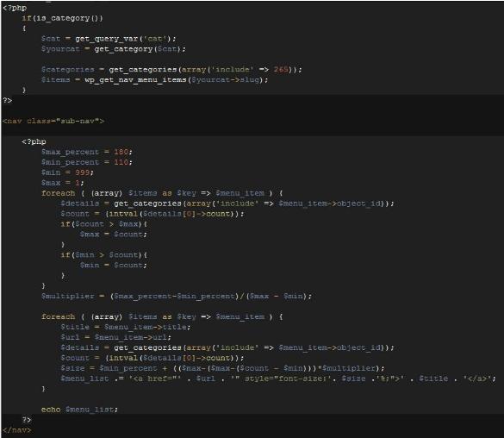Click the $multiplier assignment line
The image size is (504, 438).
[x=176, y=296]
